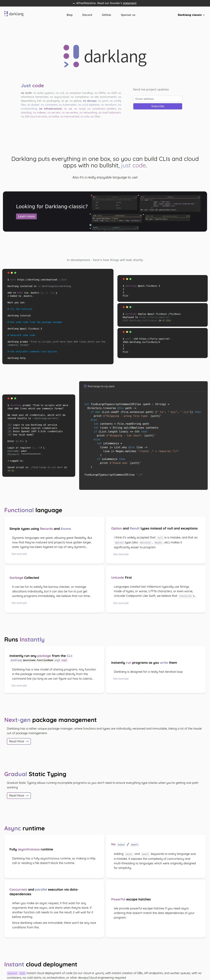See example for Records and Enums
This screenshot has height=980, width=210.
19,554
